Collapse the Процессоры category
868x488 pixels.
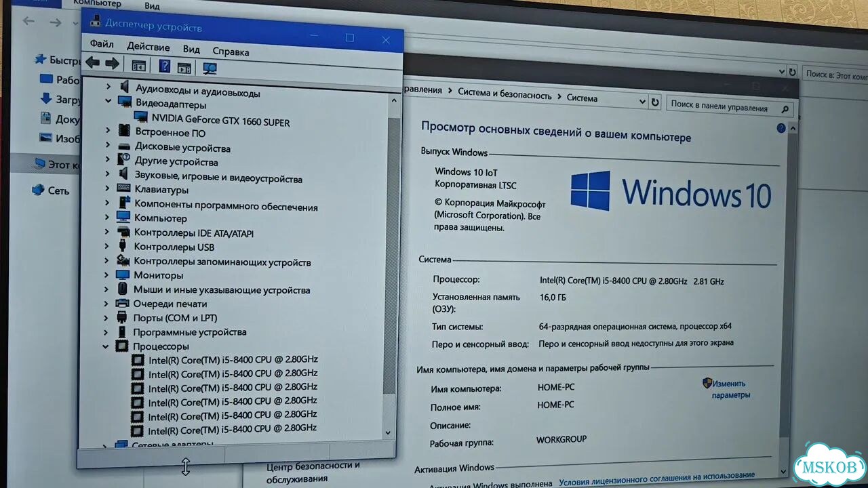point(106,346)
